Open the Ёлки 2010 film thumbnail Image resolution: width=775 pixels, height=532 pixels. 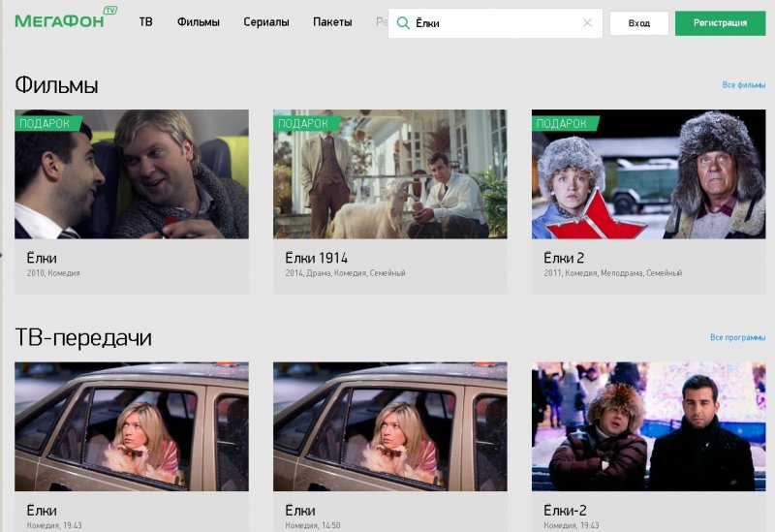131,174
